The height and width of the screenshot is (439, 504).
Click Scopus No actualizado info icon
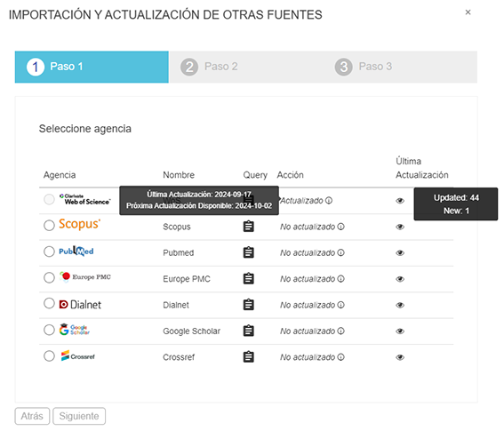tap(341, 227)
